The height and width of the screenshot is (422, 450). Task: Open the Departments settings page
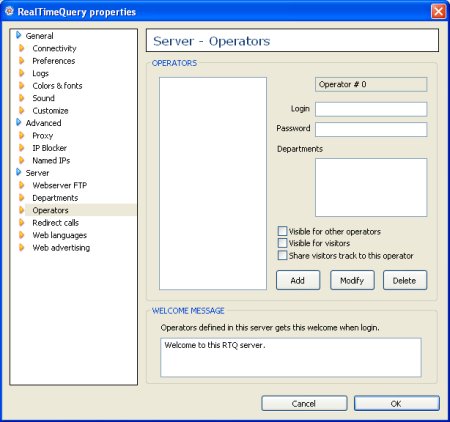[x=55, y=198]
